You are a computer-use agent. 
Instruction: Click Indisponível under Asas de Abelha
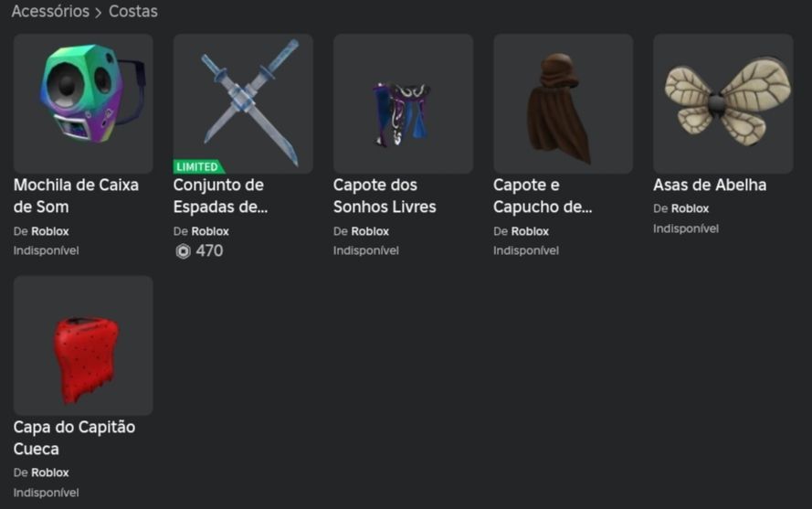[x=686, y=228]
